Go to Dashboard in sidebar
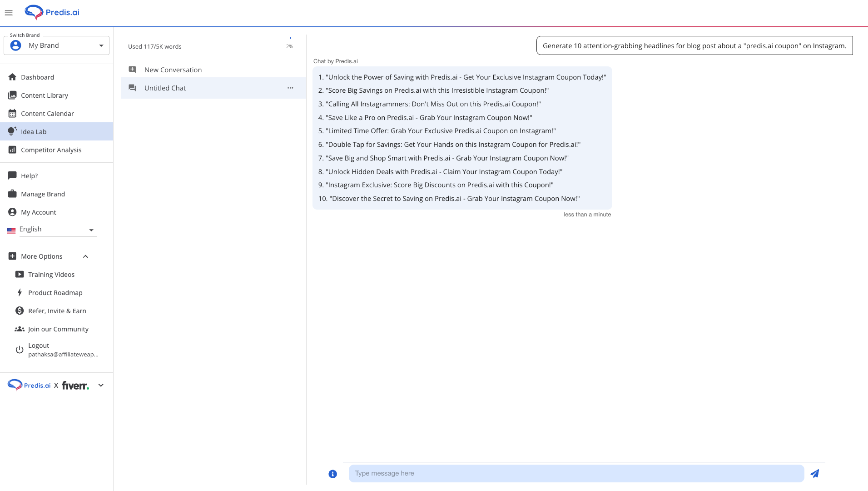 [x=37, y=77]
